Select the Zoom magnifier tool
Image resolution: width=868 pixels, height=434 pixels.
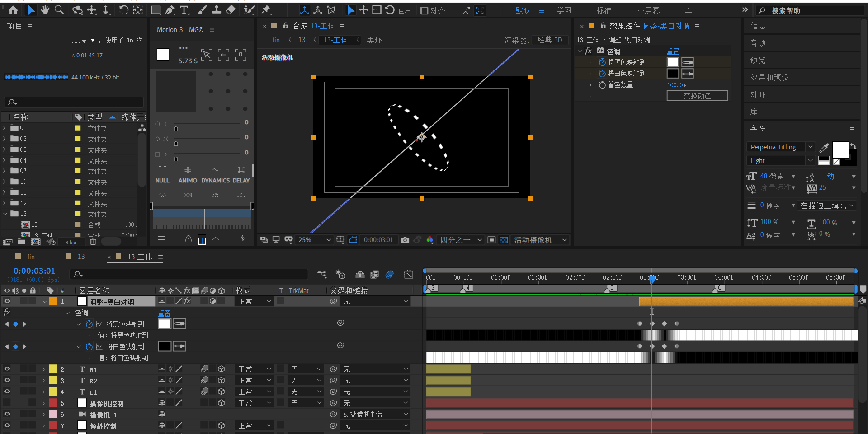[59, 10]
